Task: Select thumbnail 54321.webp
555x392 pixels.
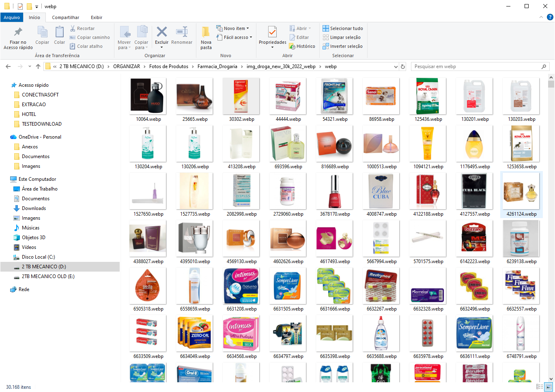Action: pos(335,100)
